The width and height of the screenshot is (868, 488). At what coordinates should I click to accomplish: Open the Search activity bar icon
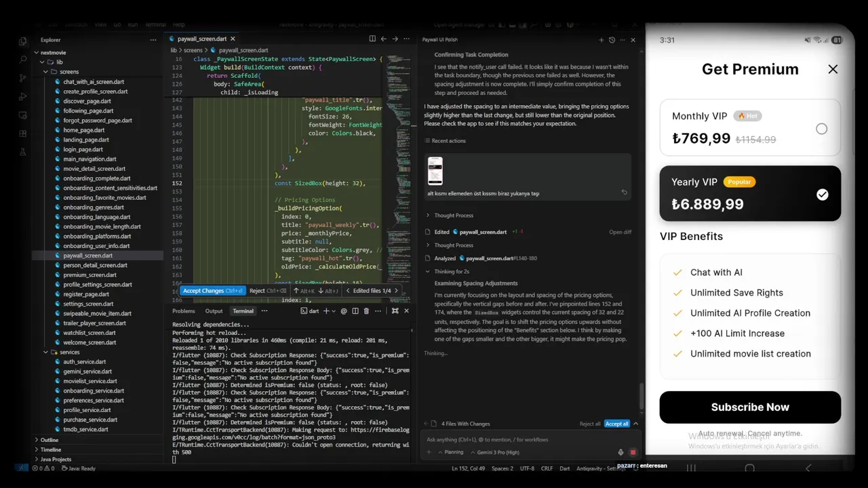click(x=22, y=60)
